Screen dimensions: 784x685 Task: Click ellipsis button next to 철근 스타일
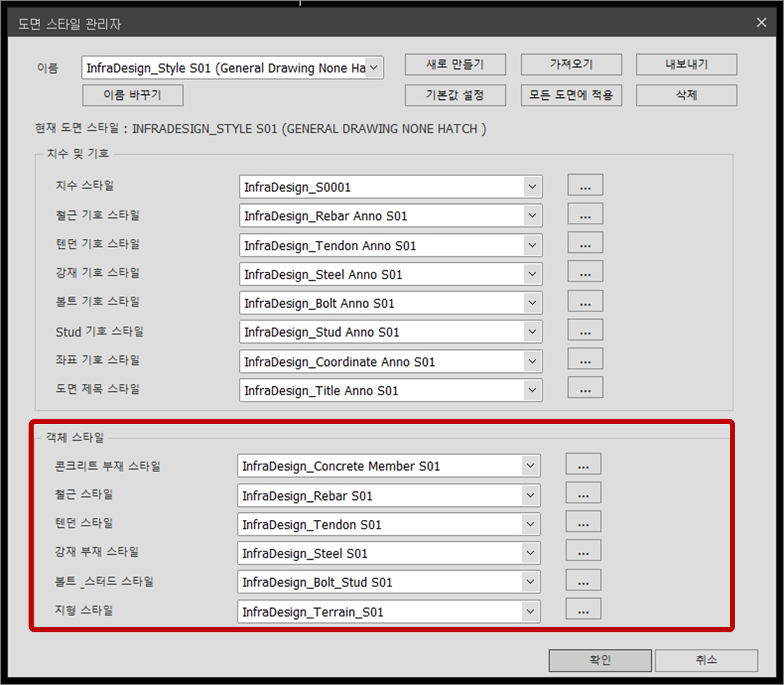pyautogui.click(x=583, y=494)
